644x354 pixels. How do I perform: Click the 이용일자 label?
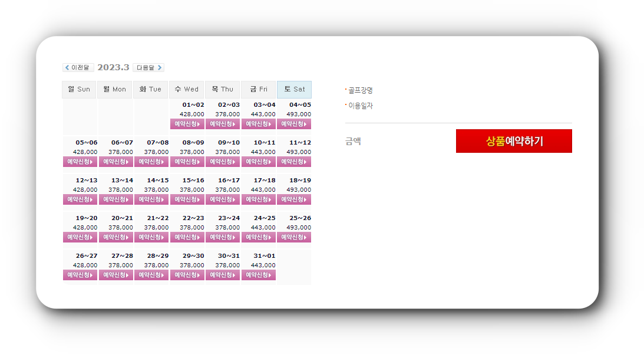click(x=360, y=106)
